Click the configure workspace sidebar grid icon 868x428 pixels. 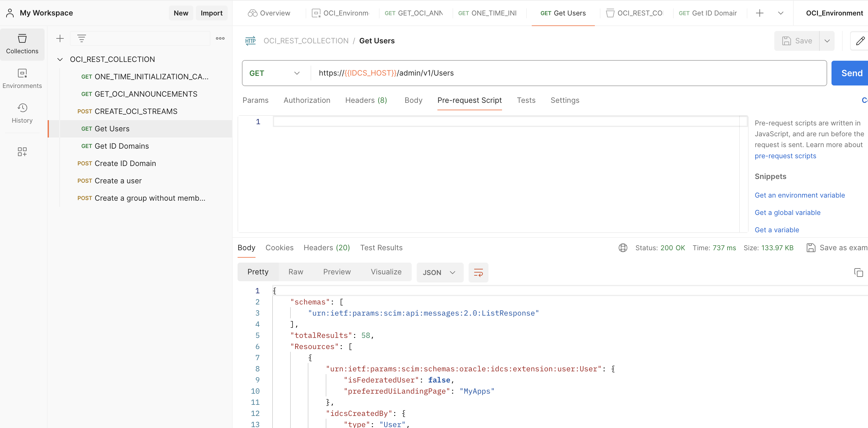[x=22, y=151]
